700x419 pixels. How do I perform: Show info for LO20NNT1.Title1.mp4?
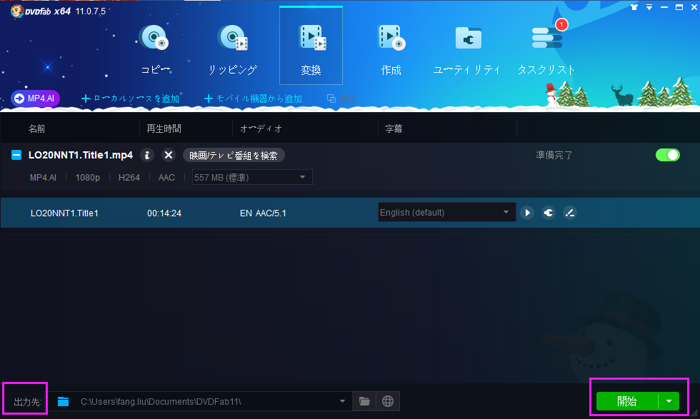coord(147,155)
